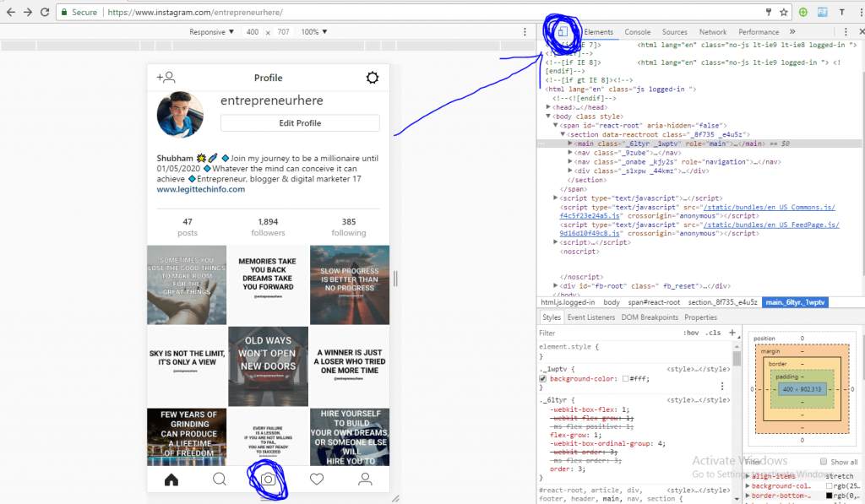Click the add account icon beside Profile
Viewport: 865px width, 504px height.
[x=166, y=78]
